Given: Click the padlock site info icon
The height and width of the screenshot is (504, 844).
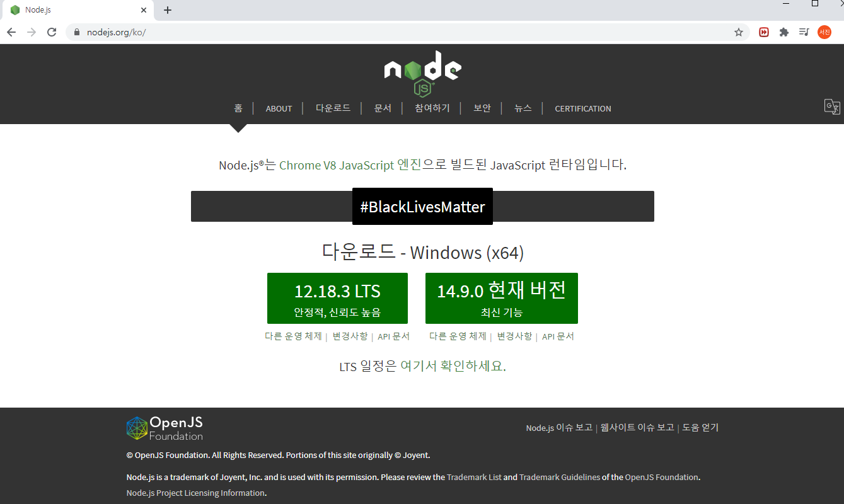Looking at the screenshot, I should click(77, 32).
